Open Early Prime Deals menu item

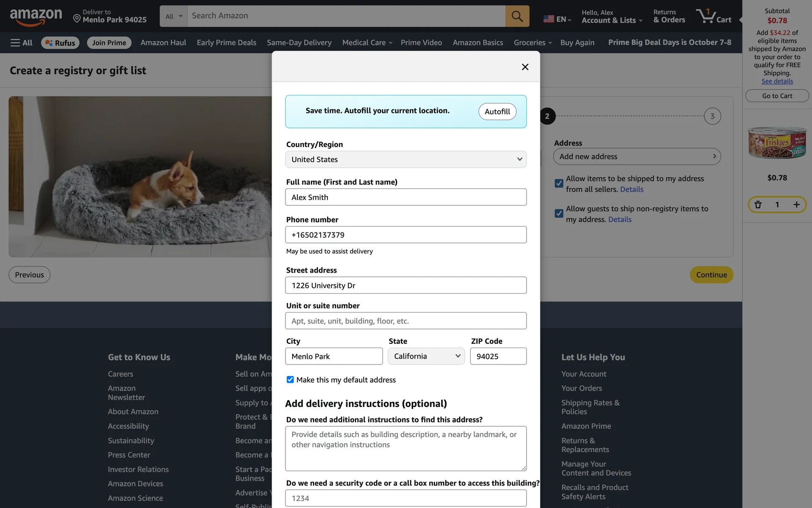226,43
